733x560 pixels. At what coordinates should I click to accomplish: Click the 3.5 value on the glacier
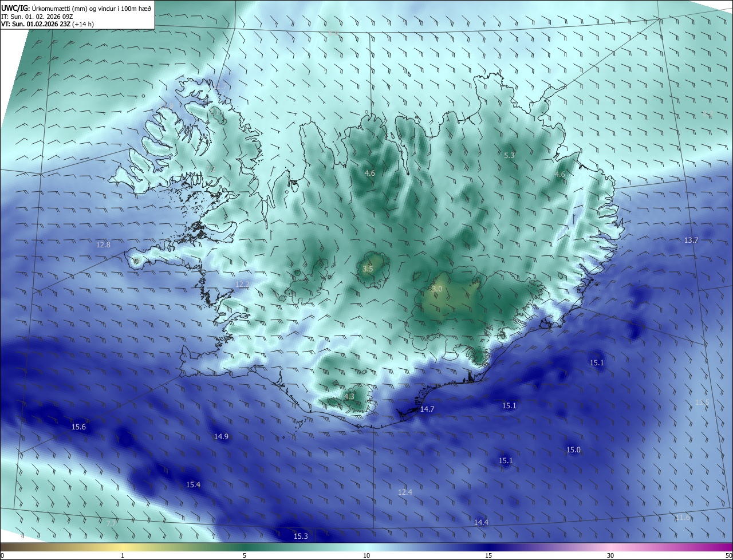(x=368, y=269)
